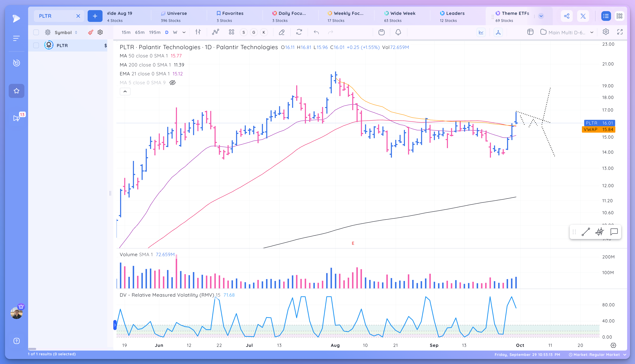Click the watchlist horizontal scrollbar
The image size is (635, 364).
(x=32, y=349)
